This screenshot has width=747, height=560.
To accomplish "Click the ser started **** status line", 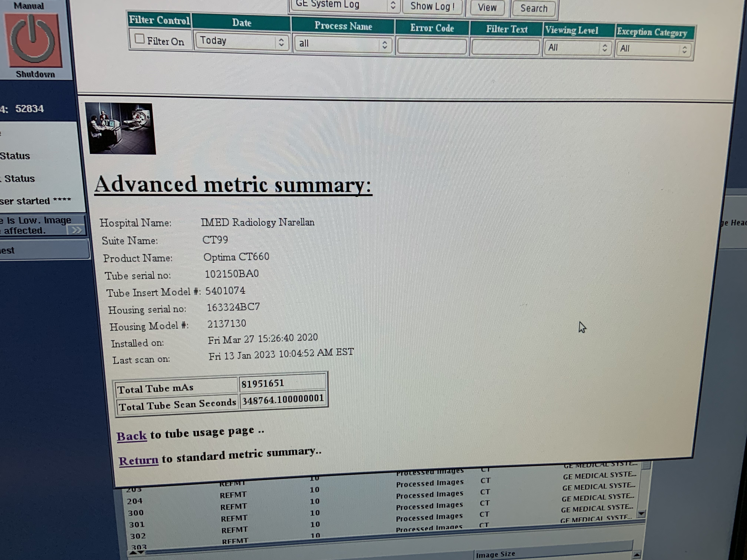I will (x=35, y=201).
